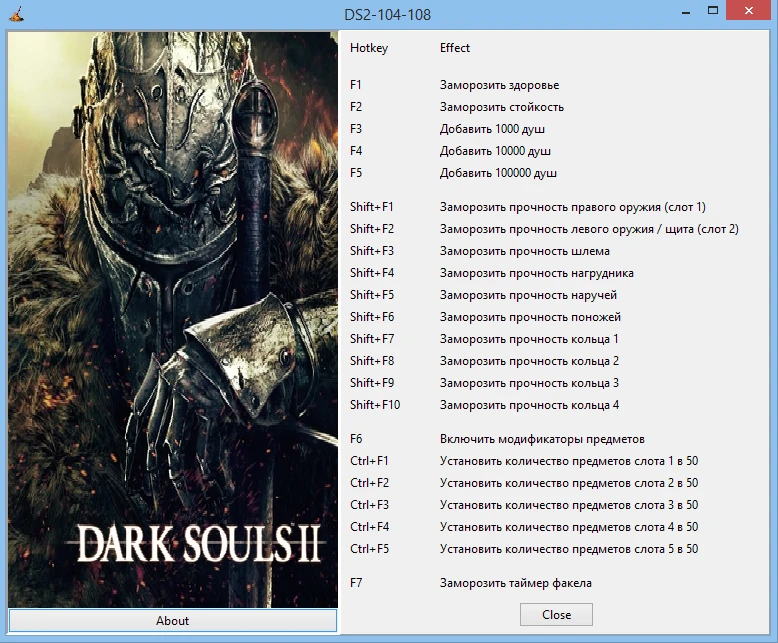
Task: Click the Shift+F5 hotkey label
Action: (372, 295)
